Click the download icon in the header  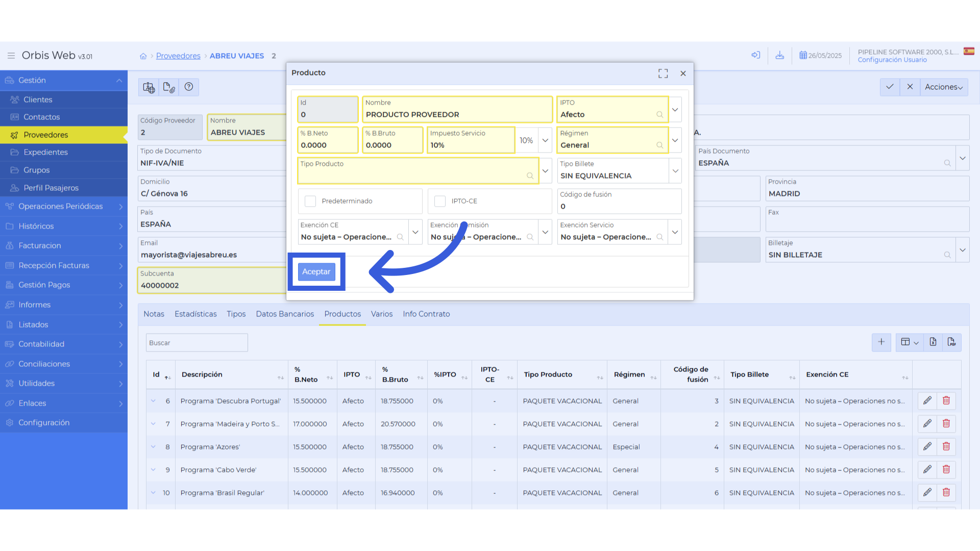(780, 55)
